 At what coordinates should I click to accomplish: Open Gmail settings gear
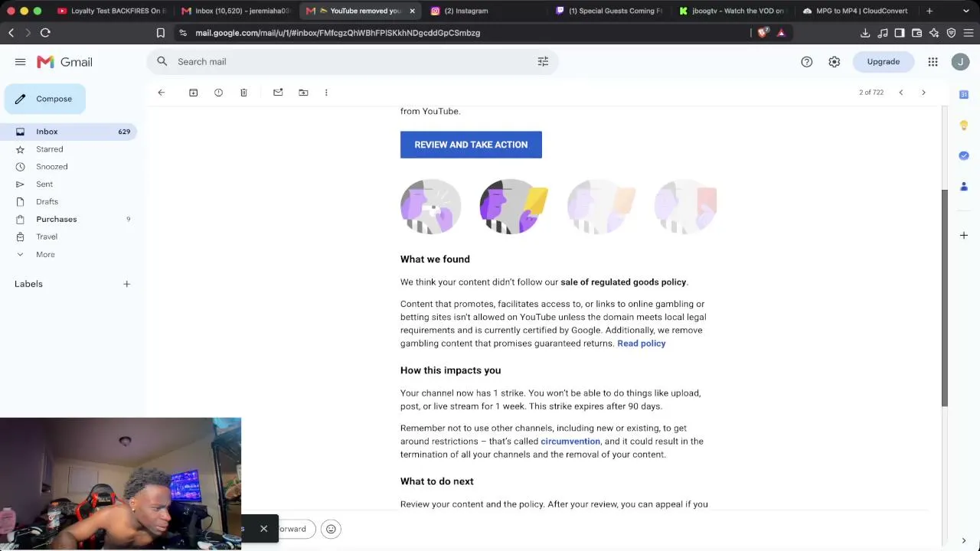(835, 62)
